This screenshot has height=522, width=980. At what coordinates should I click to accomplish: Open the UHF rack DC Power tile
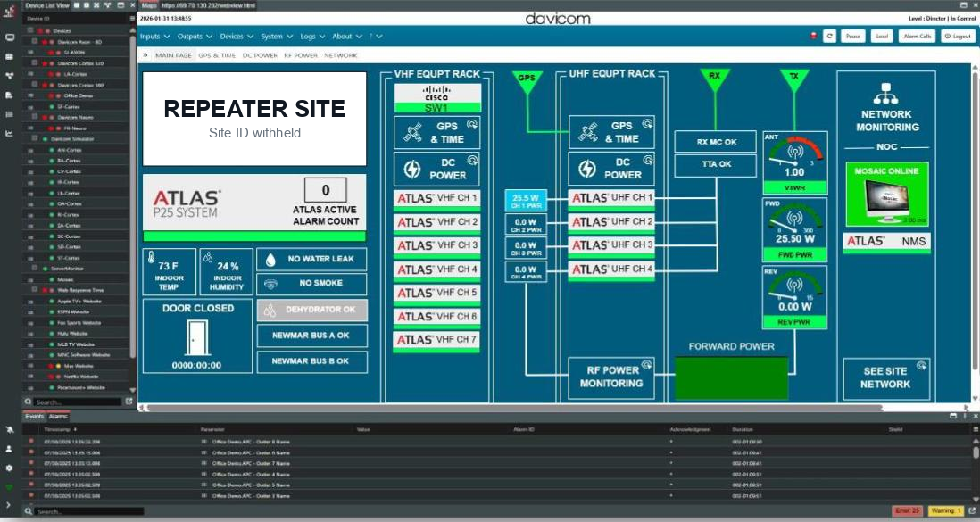click(611, 169)
